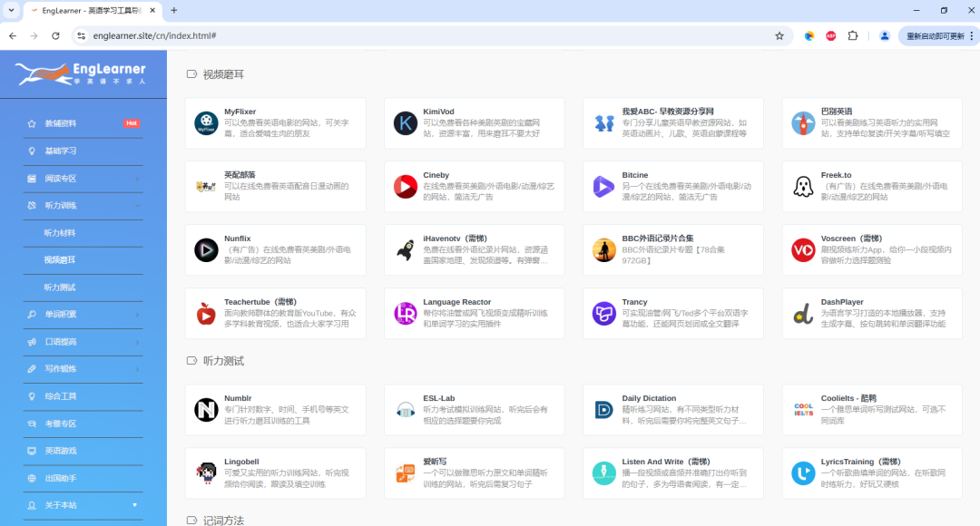Open the Chrome profile avatar

tap(885, 36)
